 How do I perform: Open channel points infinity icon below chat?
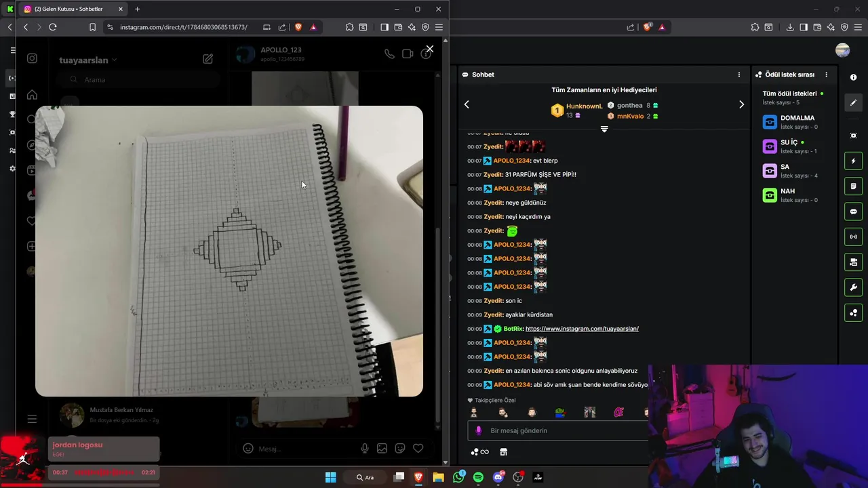click(480, 452)
